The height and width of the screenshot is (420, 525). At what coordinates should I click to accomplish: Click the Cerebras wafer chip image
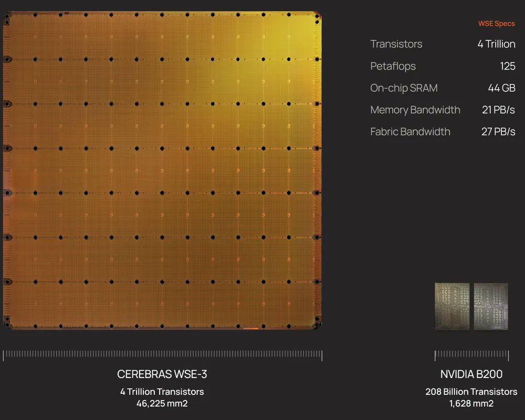click(x=162, y=171)
